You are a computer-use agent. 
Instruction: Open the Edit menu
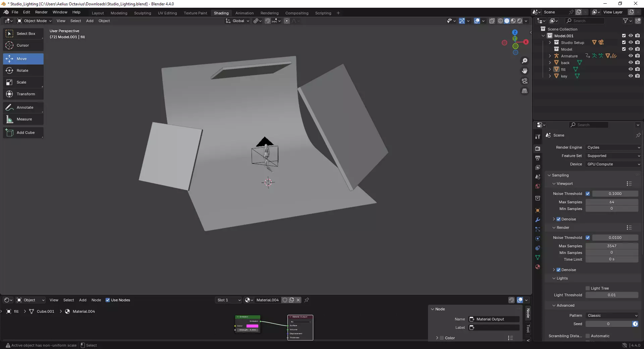click(x=26, y=12)
